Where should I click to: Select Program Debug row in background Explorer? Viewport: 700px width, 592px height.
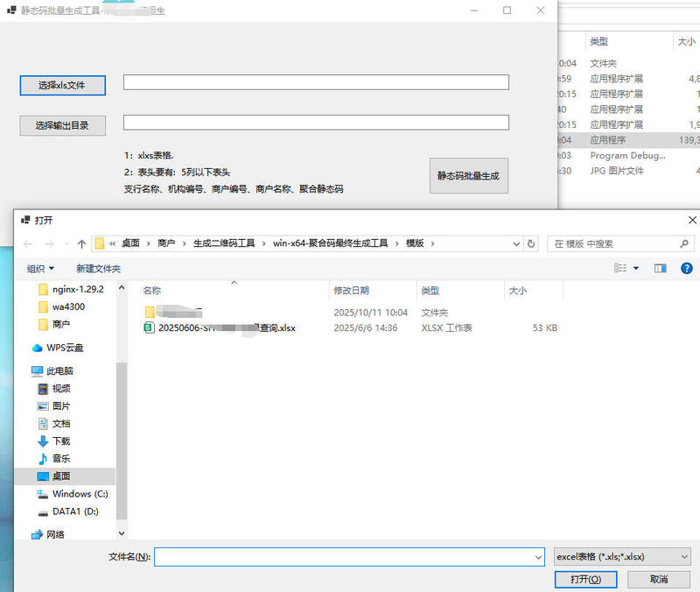click(628, 156)
